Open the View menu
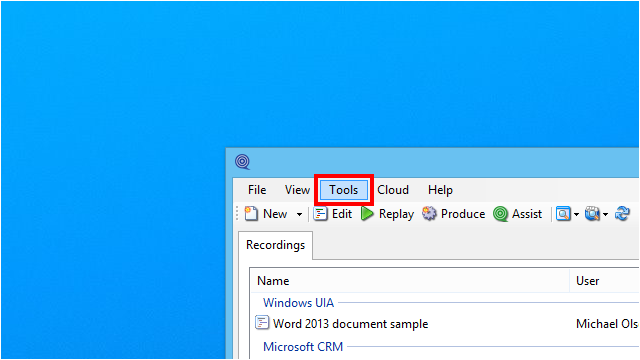Viewport: 640px width, 360px height. [x=297, y=190]
